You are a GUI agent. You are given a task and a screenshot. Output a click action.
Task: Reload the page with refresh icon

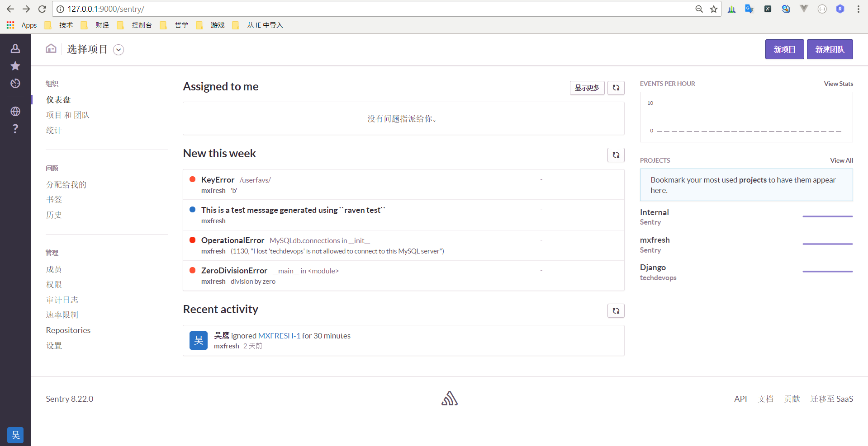pos(42,9)
